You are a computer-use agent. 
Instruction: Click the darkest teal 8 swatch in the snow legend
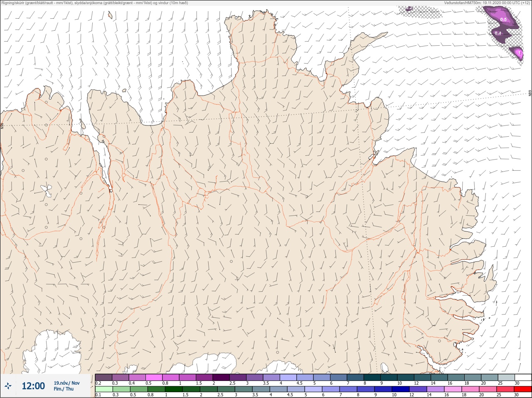click(372, 377)
